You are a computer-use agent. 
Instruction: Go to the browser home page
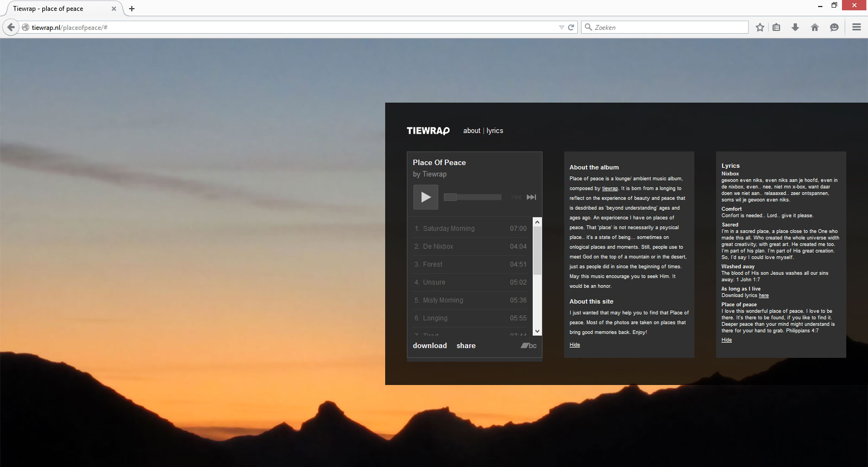coord(815,27)
